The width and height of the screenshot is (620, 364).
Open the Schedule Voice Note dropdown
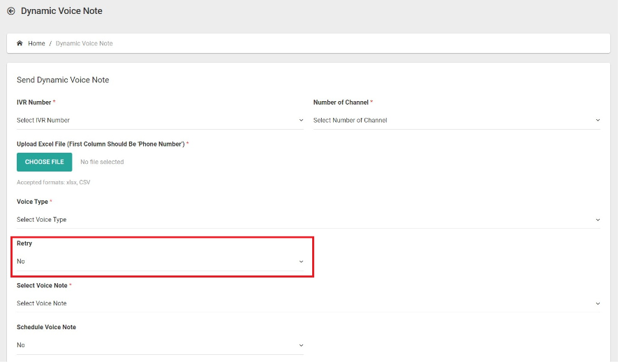pyautogui.click(x=160, y=345)
